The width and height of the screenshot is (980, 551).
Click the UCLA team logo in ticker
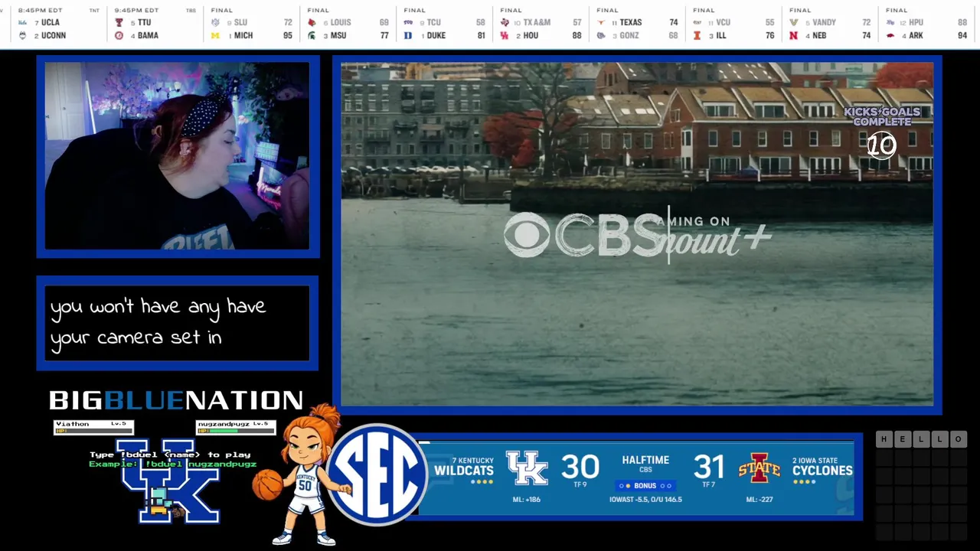(22, 23)
